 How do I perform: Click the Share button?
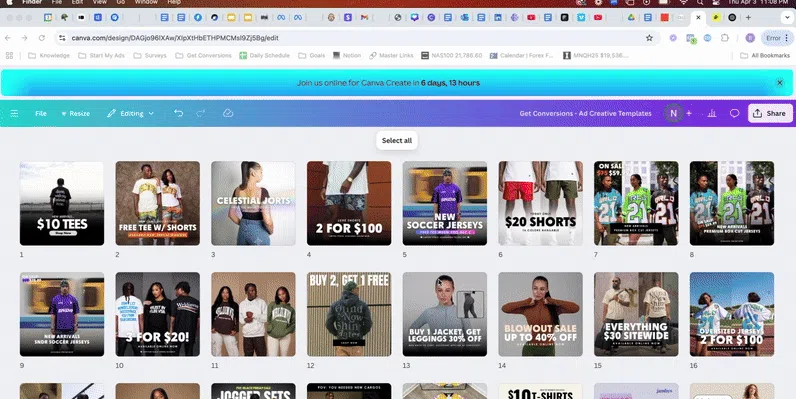(x=770, y=113)
